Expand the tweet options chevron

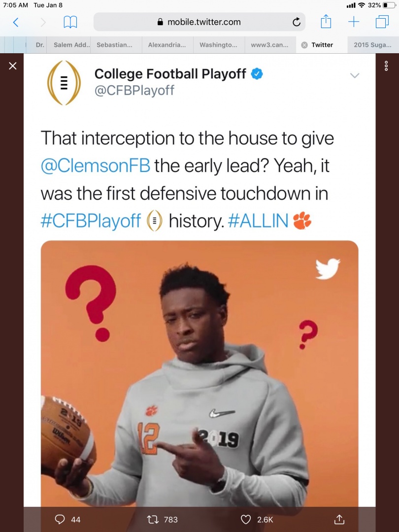pyautogui.click(x=354, y=75)
